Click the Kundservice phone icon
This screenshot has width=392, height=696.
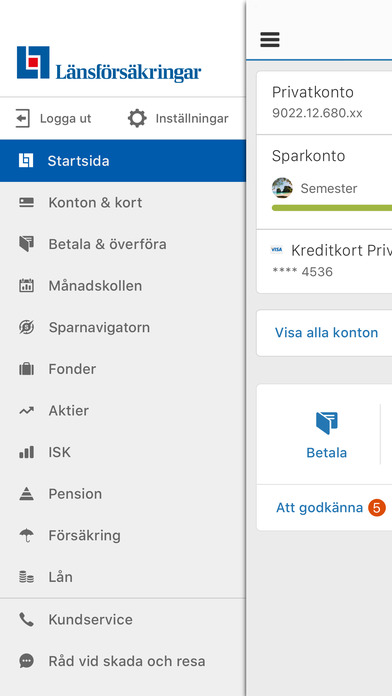[x=26, y=619]
